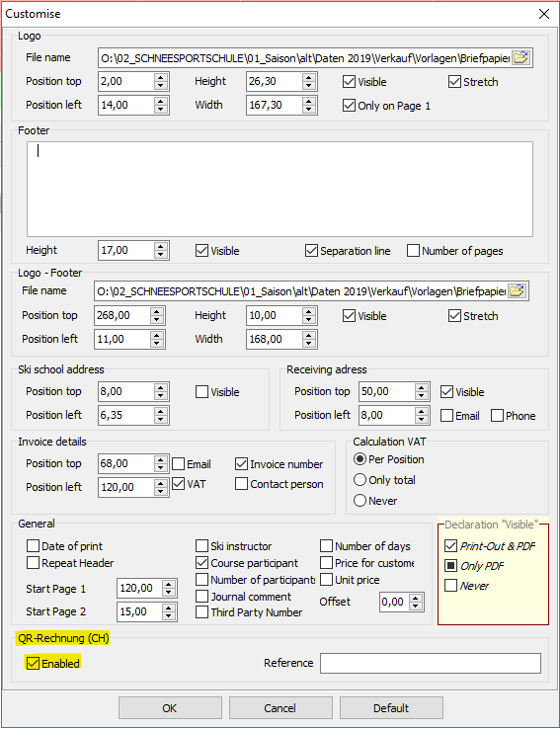Enable the Number of pages checkbox

click(413, 251)
